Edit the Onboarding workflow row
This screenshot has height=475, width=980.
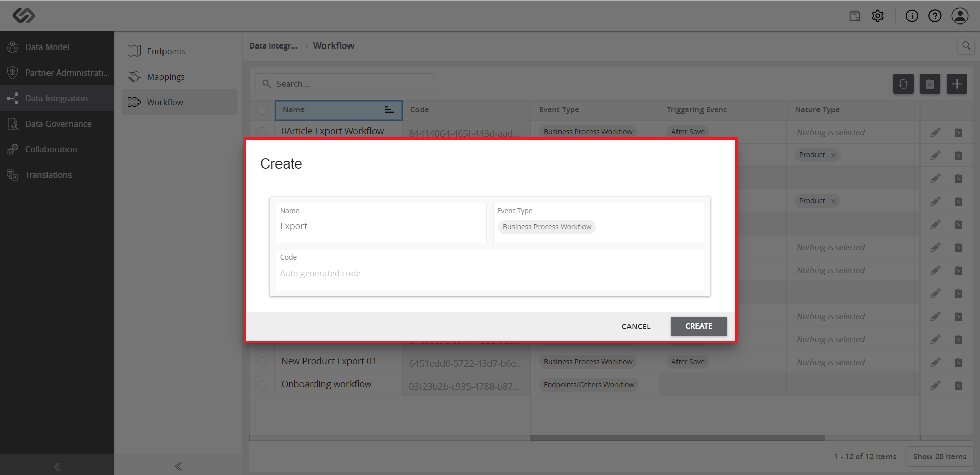coord(936,385)
